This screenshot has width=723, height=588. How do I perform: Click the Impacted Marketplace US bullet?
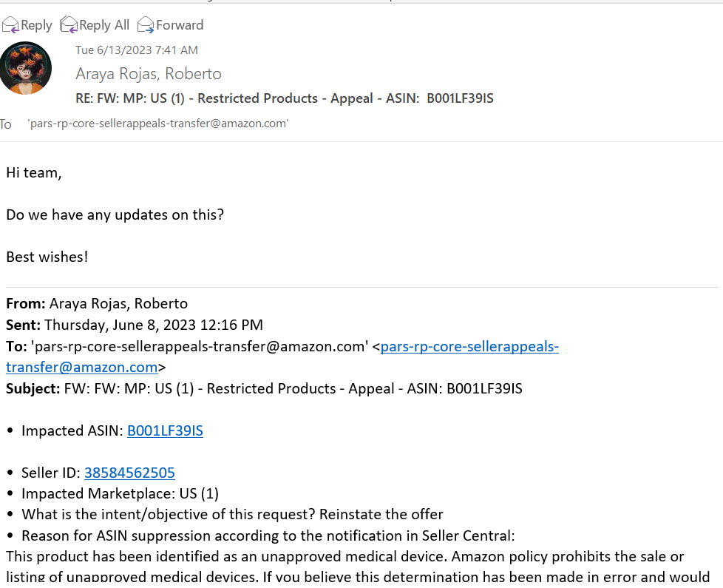click(x=120, y=494)
